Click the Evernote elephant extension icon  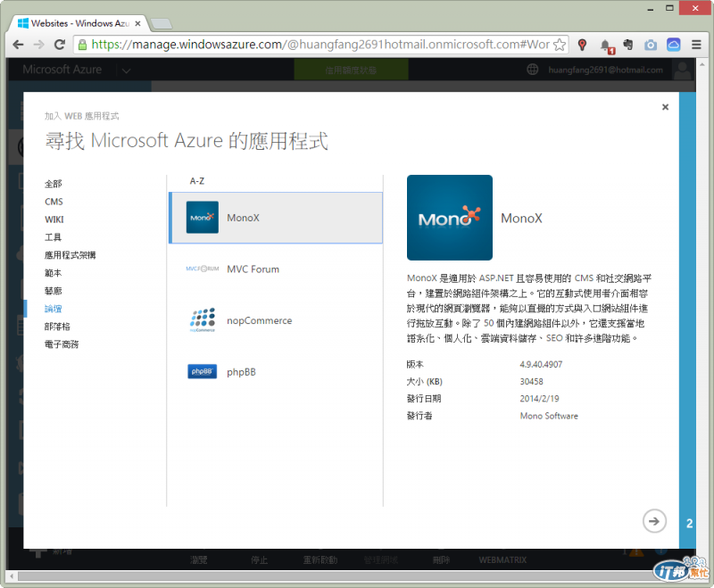point(628,45)
